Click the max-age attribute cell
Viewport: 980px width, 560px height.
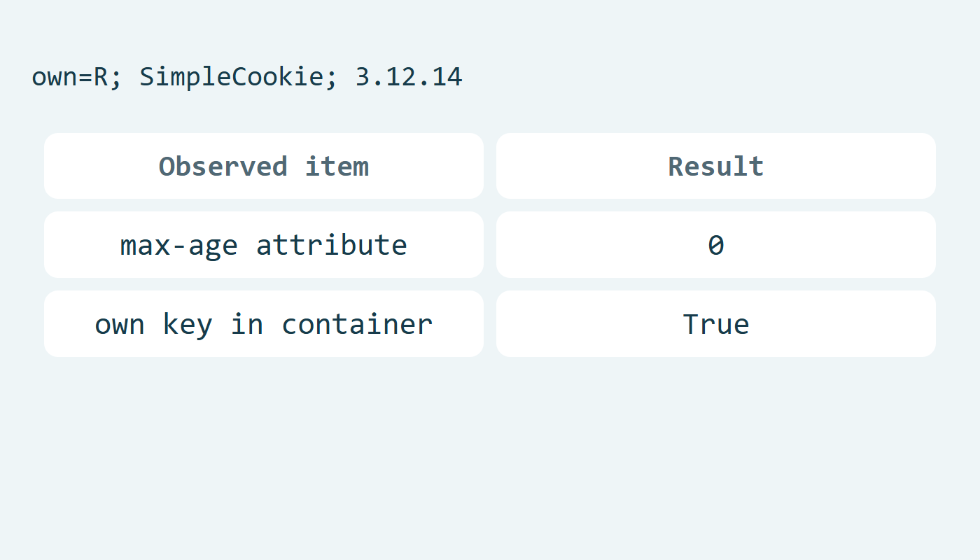[x=264, y=245]
